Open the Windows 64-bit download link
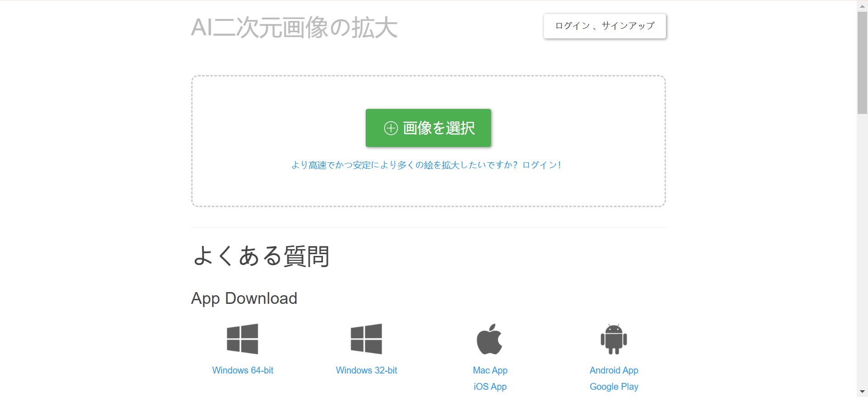The width and height of the screenshot is (868, 397). tap(243, 370)
